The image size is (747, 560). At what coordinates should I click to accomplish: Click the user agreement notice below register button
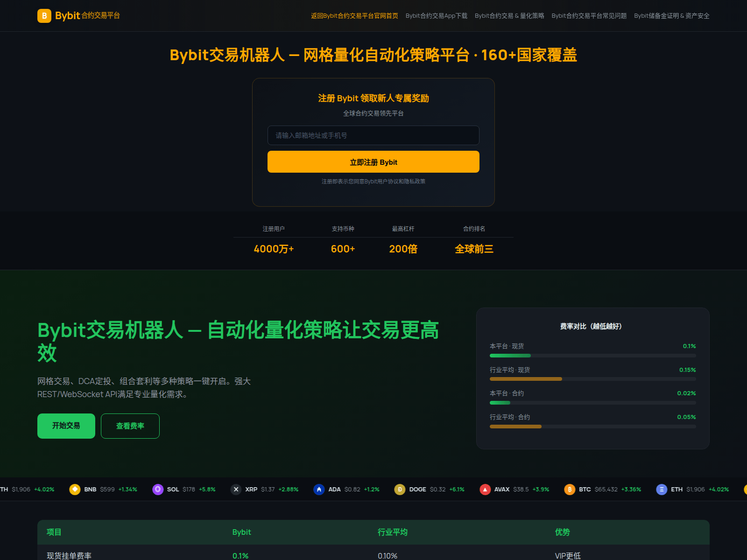373,182
